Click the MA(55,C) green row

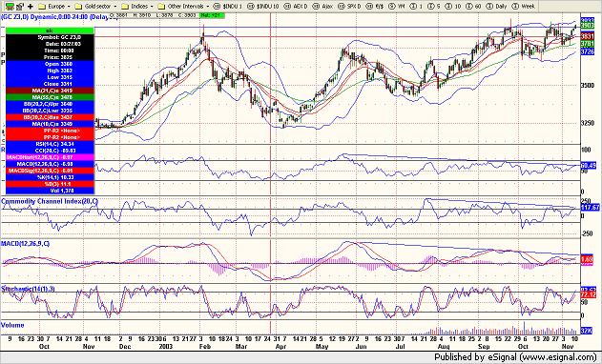[x=50, y=97]
